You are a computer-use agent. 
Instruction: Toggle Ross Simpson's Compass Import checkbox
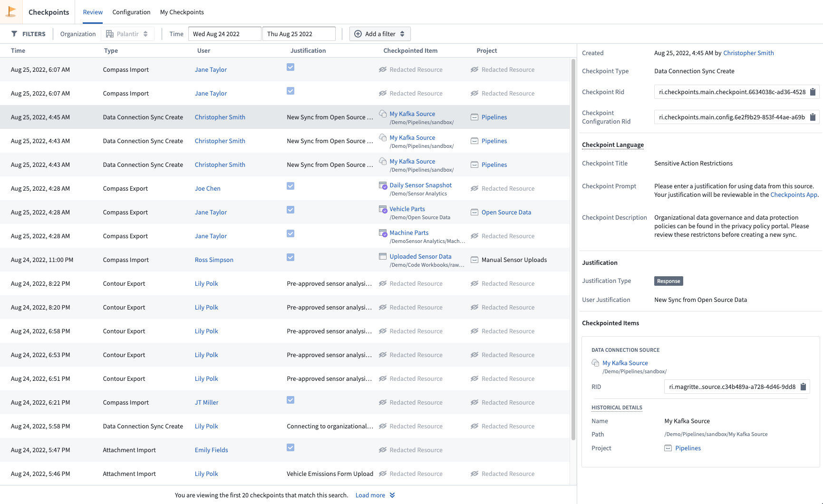290,257
